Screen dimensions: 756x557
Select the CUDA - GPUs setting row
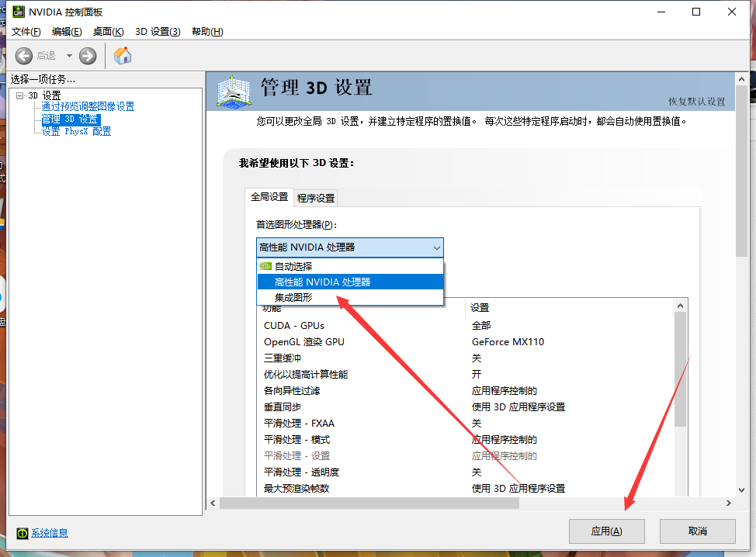click(466, 326)
